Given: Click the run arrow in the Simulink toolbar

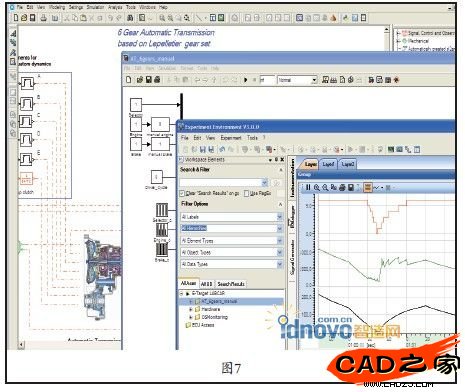Looking at the screenshot, I should (x=246, y=80).
